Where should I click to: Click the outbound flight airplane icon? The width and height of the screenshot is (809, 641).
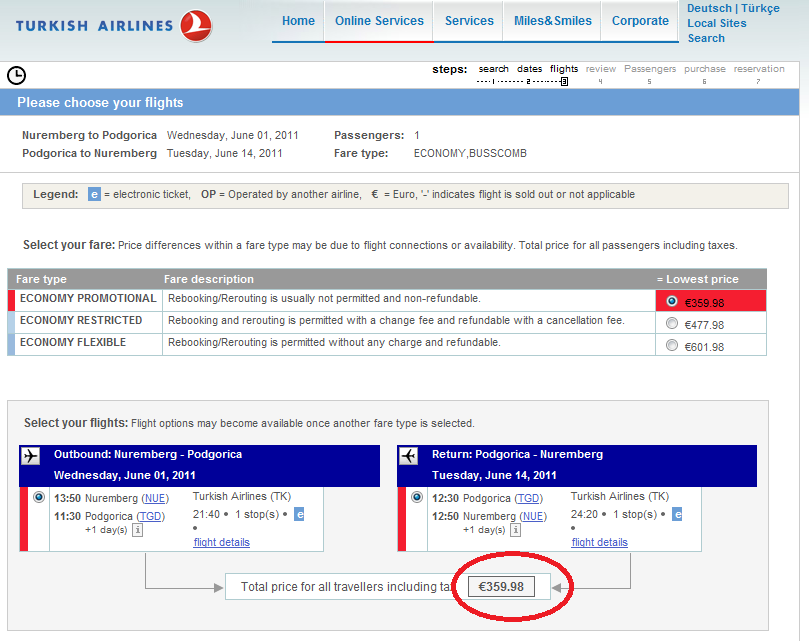tap(30, 456)
